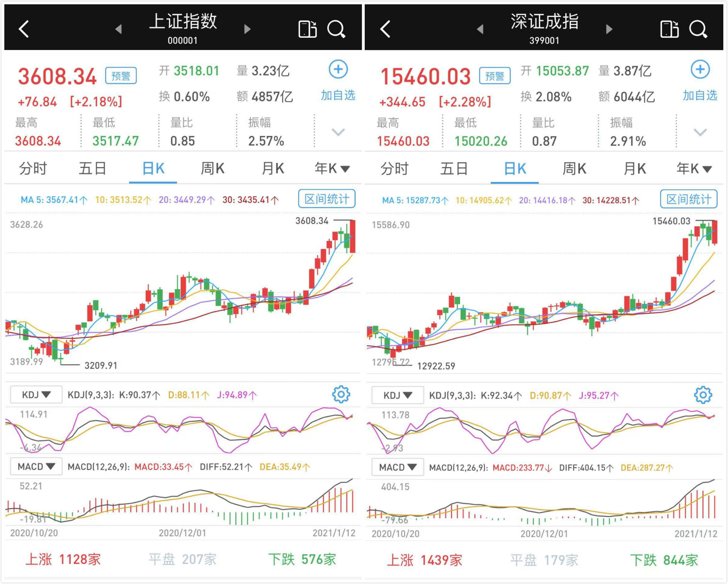The image size is (728, 584).
Task: Open indicator settings gear on 上证指数 chart
Action: (341, 394)
